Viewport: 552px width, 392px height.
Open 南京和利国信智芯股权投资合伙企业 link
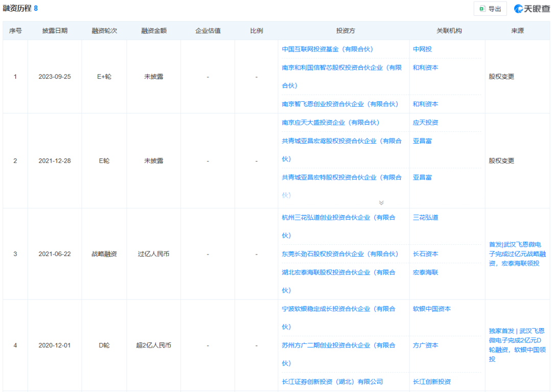(x=341, y=76)
